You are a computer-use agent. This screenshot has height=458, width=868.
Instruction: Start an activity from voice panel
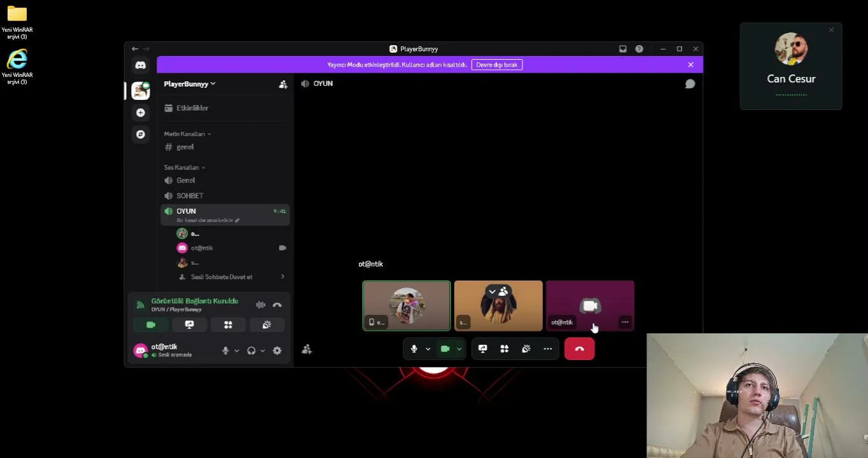coord(228,325)
